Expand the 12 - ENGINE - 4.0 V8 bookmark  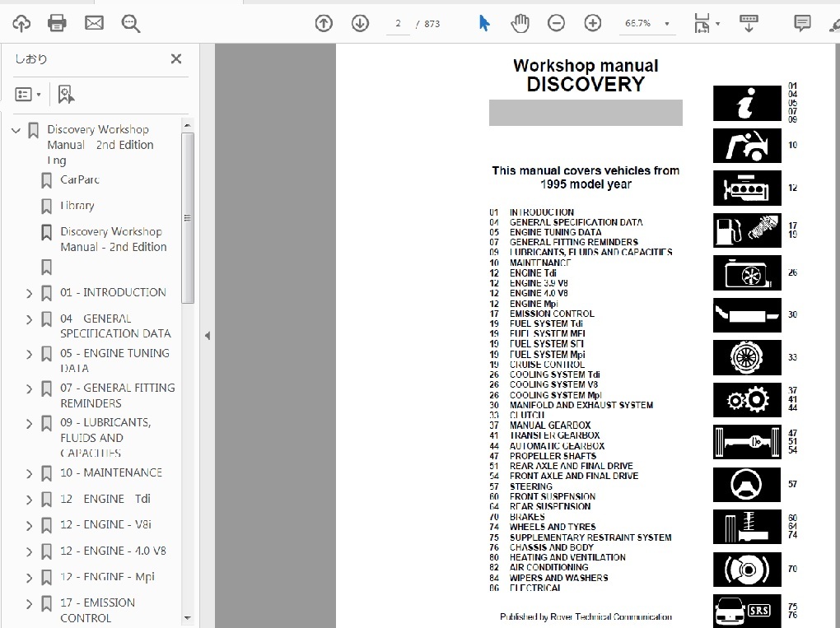pos(30,552)
